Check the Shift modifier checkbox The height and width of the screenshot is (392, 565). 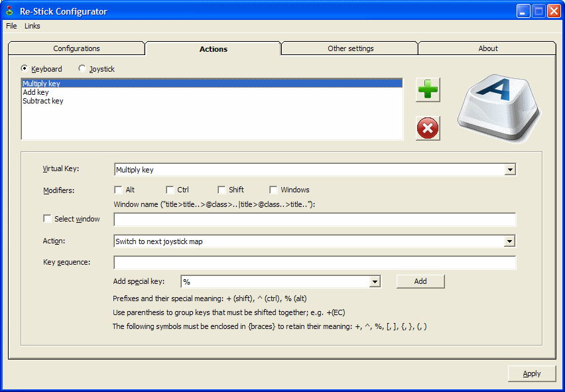pos(221,190)
